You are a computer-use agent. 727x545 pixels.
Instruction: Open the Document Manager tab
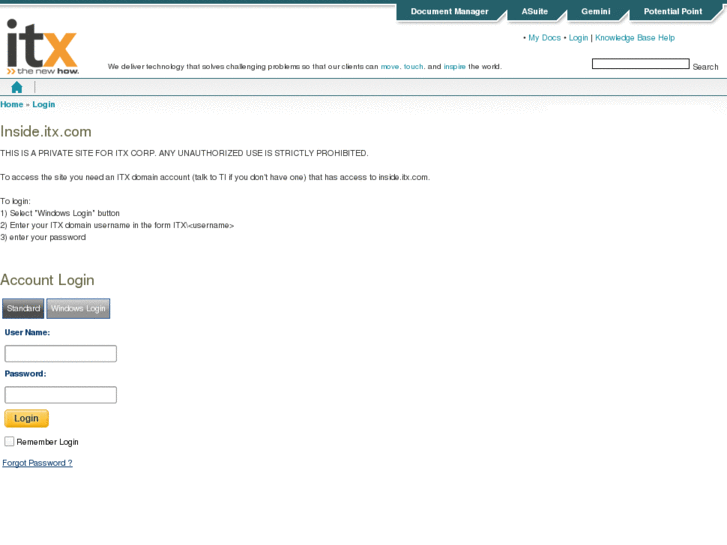click(449, 12)
